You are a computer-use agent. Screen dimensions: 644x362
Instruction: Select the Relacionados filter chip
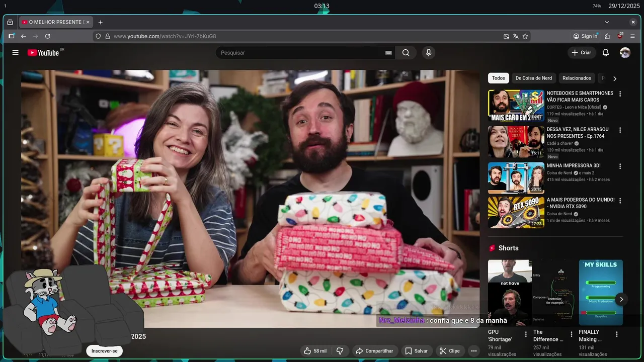pyautogui.click(x=577, y=78)
